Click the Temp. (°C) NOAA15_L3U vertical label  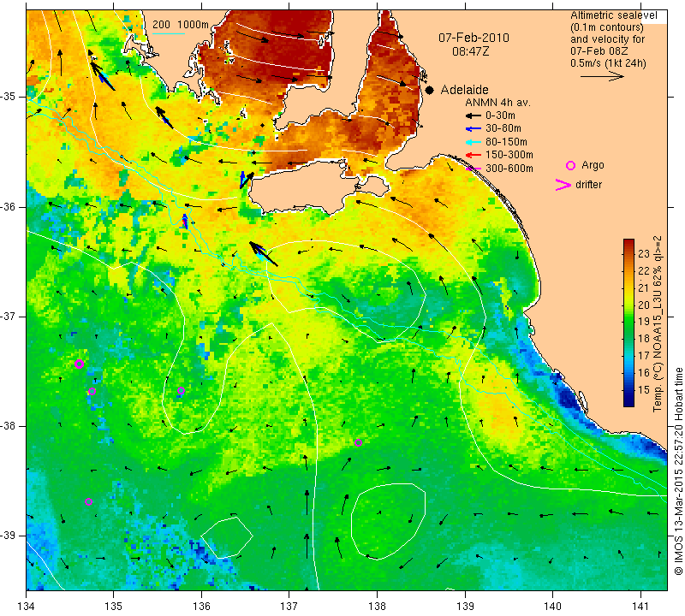pyautogui.click(x=658, y=324)
